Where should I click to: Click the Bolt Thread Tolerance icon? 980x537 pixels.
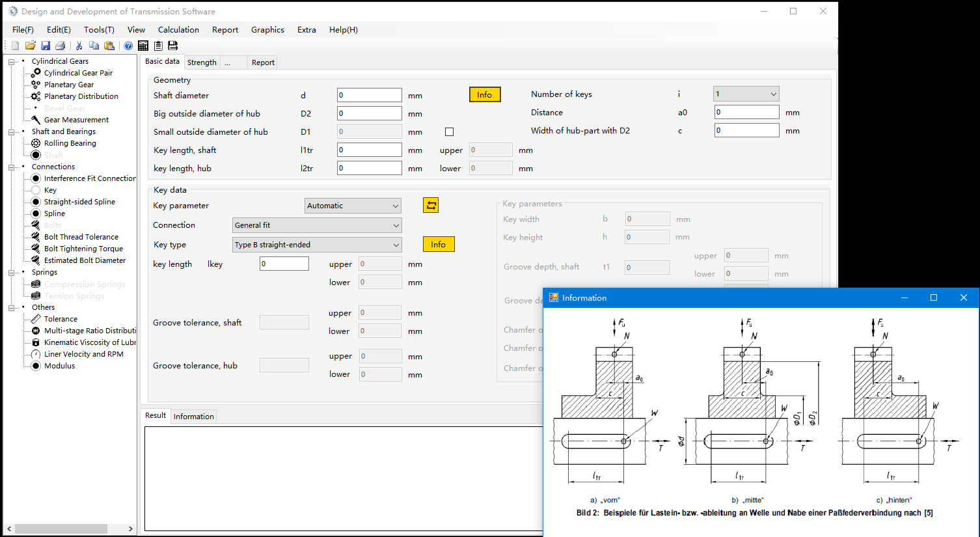[x=36, y=237]
